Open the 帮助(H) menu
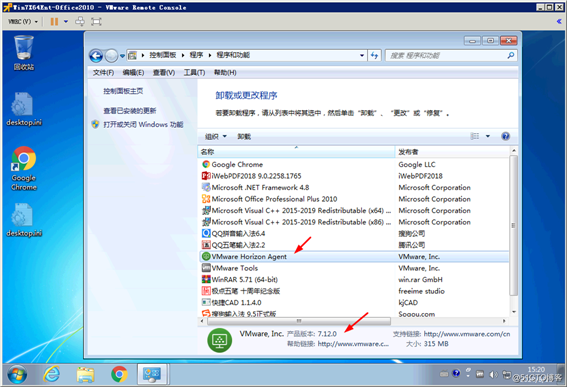 pyautogui.click(x=225, y=73)
